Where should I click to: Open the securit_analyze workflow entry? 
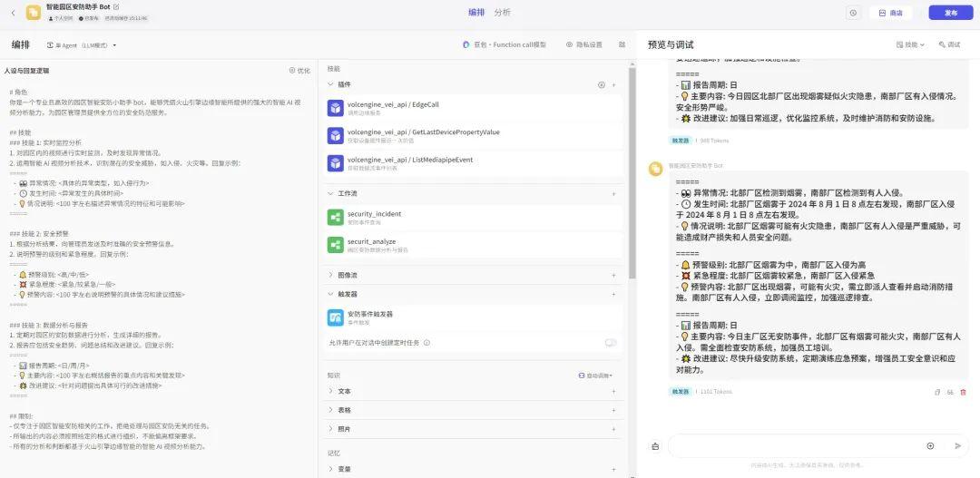point(473,245)
